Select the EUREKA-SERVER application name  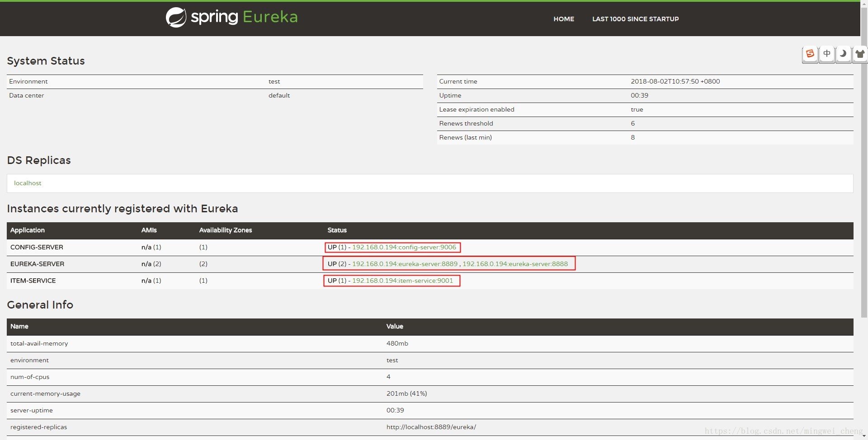(x=37, y=264)
